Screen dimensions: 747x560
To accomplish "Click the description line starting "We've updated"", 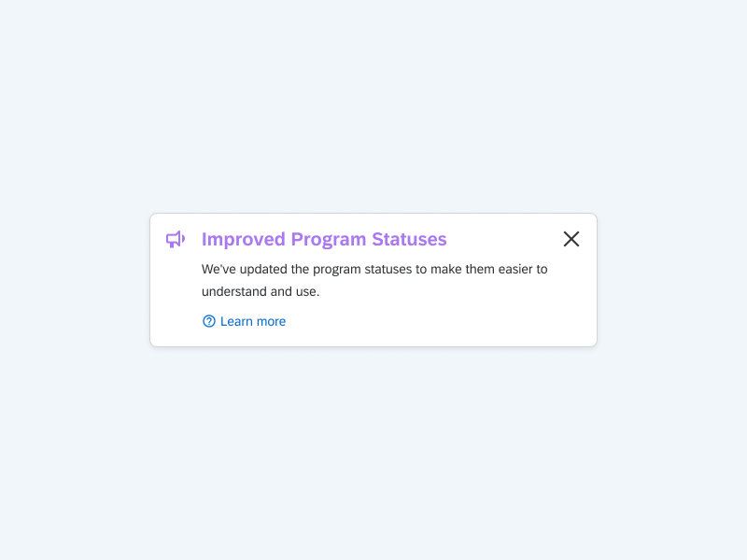I will tap(374, 269).
